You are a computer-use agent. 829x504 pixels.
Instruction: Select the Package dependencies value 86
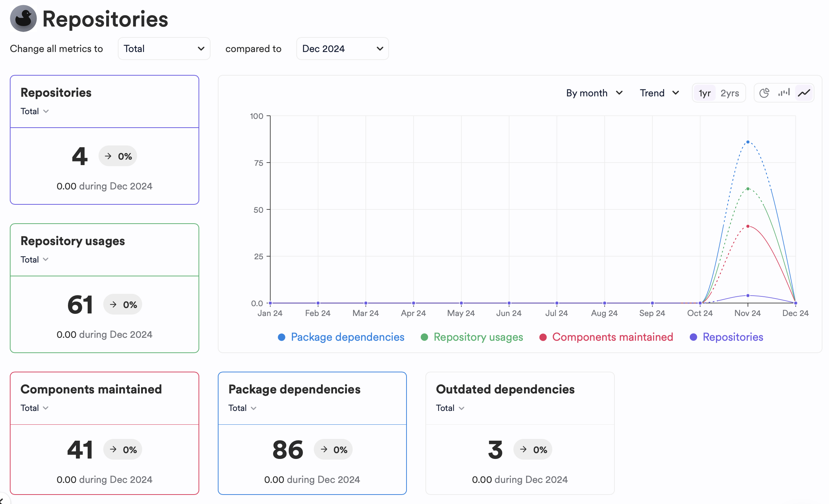pyautogui.click(x=288, y=449)
